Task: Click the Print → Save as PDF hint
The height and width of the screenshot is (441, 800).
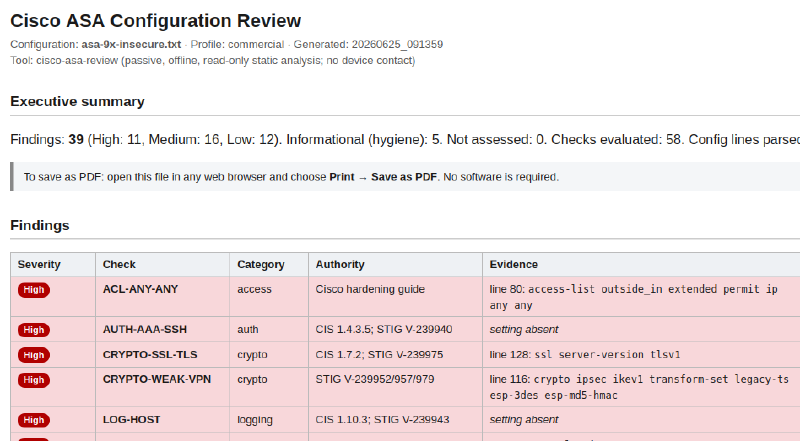Action: coord(383,177)
